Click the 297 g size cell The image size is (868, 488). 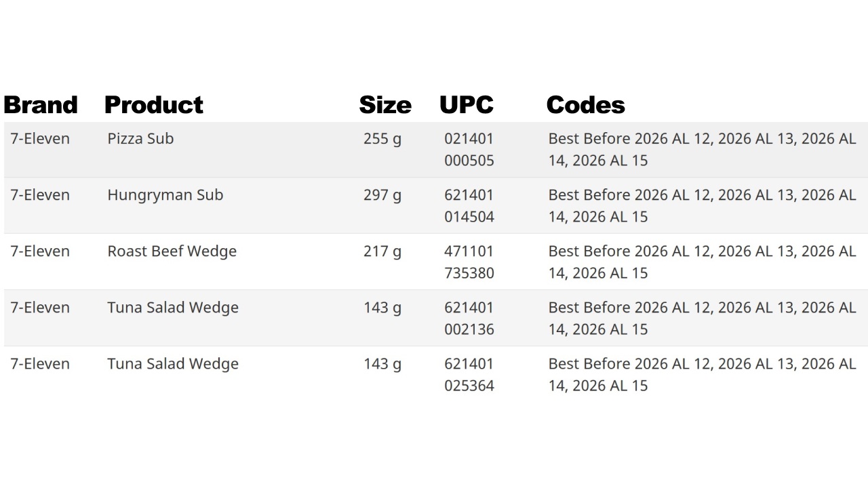click(x=382, y=195)
